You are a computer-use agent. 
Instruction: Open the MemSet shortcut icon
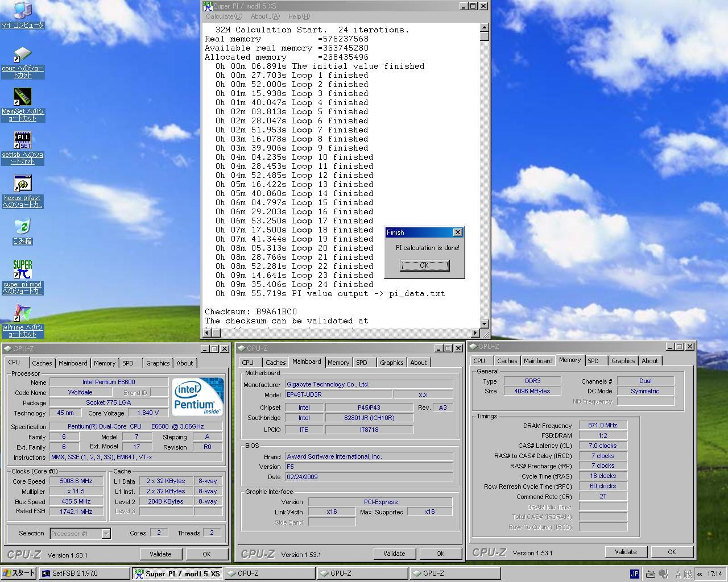coord(22,97)
